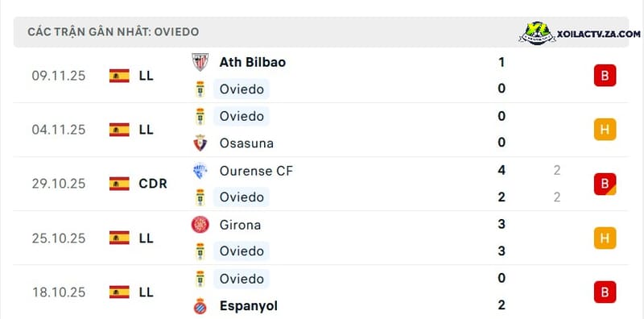Click the Ourense CF club crest
This screenshot has width=644, height=319.
point(200,171)
